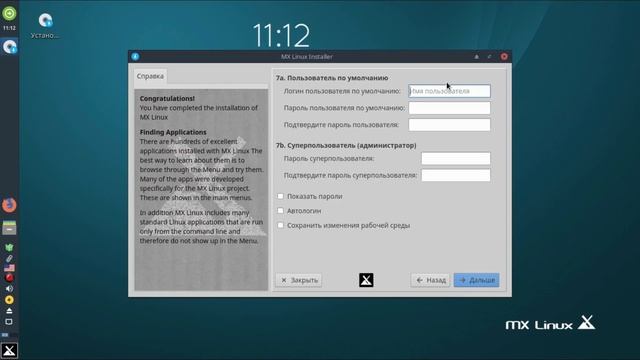Click the 11:12 panel clock
The image size is (640, 360).
coord(9,28)
